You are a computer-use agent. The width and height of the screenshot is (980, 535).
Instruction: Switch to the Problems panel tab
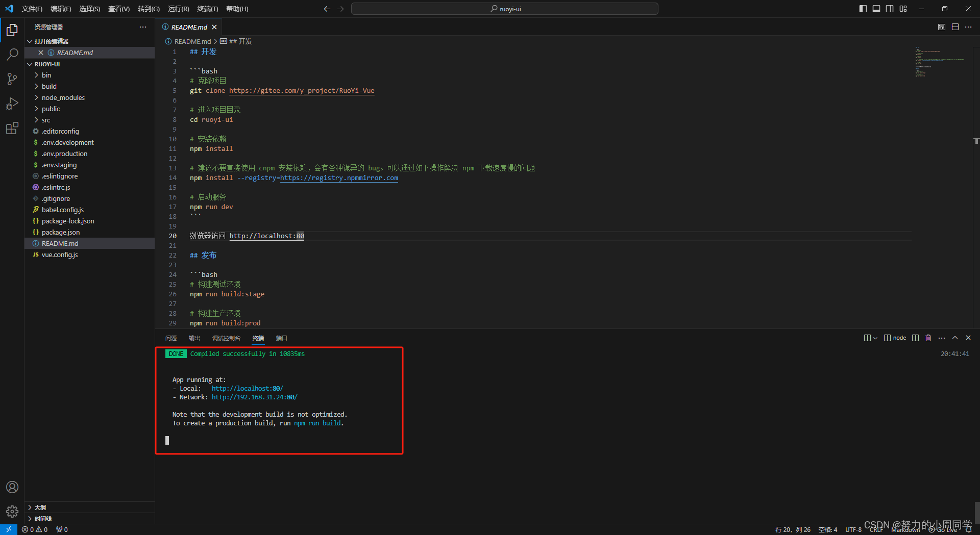[171, 338]
